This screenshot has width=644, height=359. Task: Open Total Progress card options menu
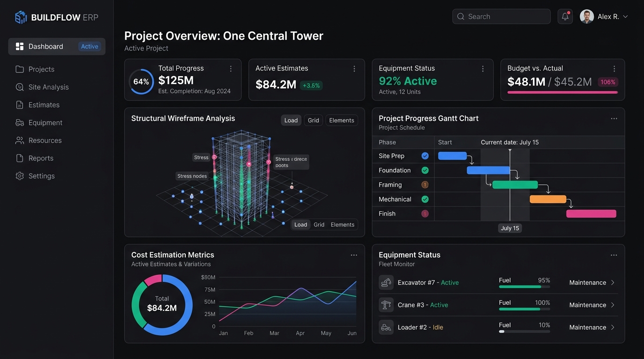point(231,69)
